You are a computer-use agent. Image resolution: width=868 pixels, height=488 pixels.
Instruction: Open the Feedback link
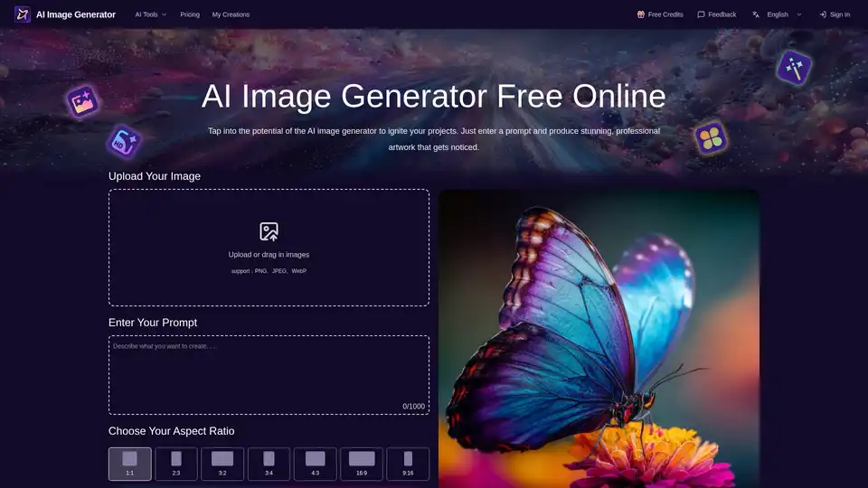[x=717, y=14]
